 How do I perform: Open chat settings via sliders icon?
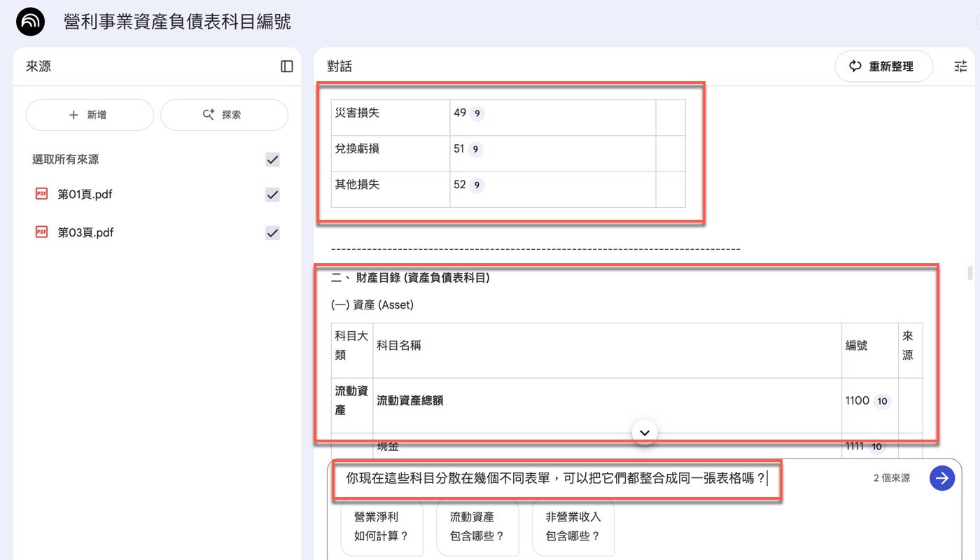pos(960,66)
